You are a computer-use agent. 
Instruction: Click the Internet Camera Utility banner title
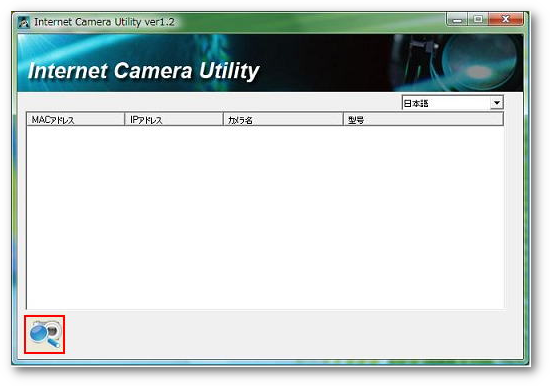pyautogui.click(x=143, y=71)
